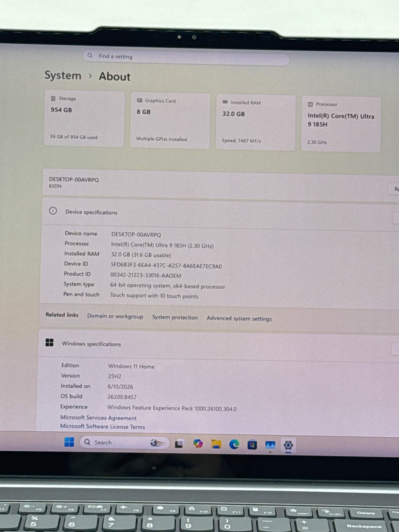
Task: Open Task View from the taskbar
Action: (x=179, y=444)
